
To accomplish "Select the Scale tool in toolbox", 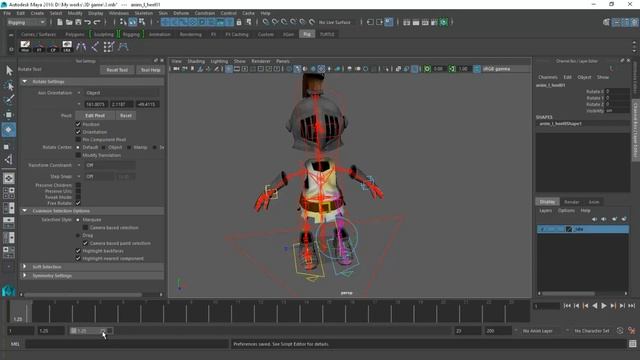I will 7,146.
